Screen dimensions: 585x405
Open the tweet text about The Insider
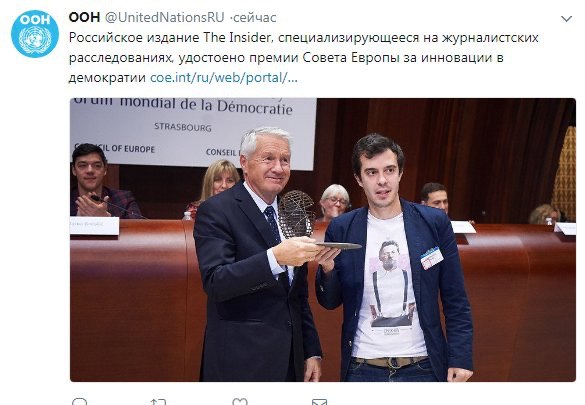pos(303,57)
